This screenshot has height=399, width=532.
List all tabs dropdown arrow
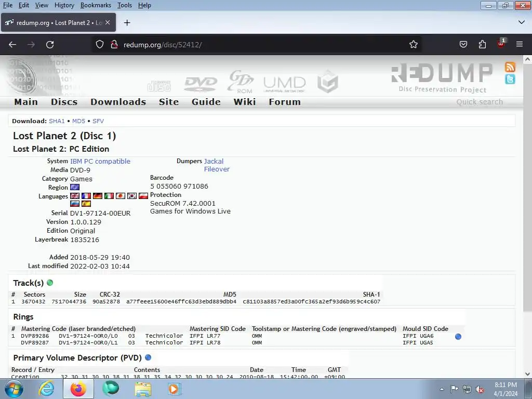coord(522,22)
